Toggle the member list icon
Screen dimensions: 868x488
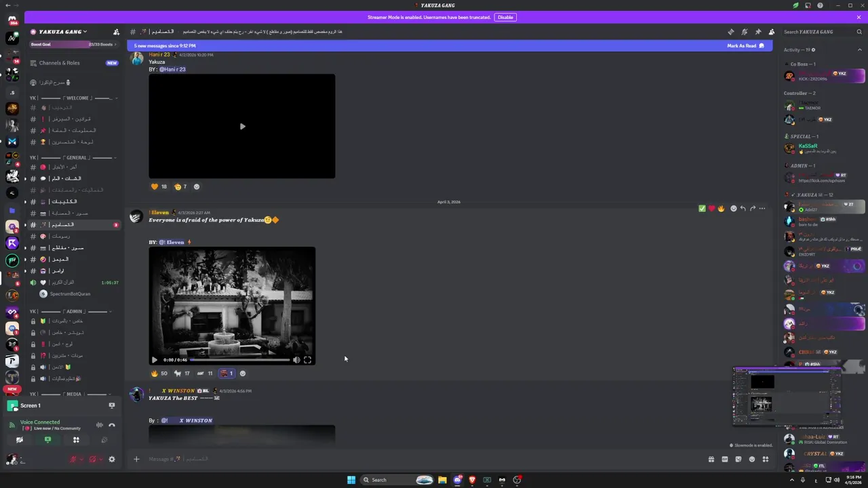[x=772, y=32]
